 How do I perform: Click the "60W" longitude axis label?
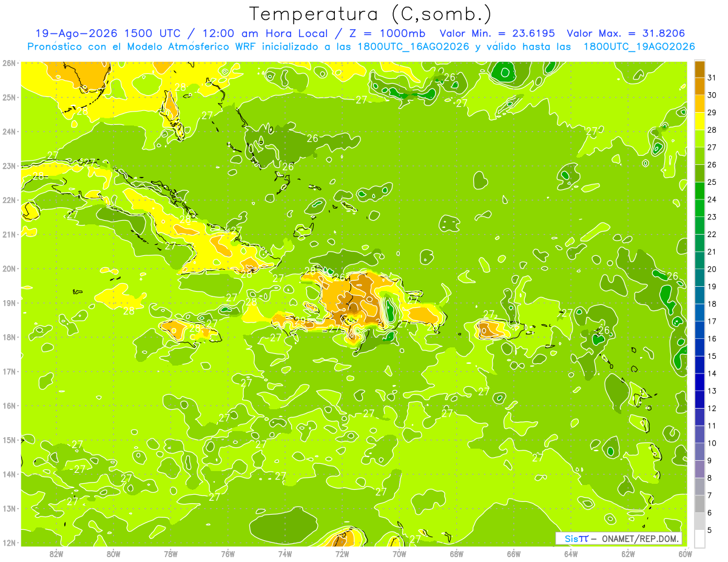tap(685, 554)
